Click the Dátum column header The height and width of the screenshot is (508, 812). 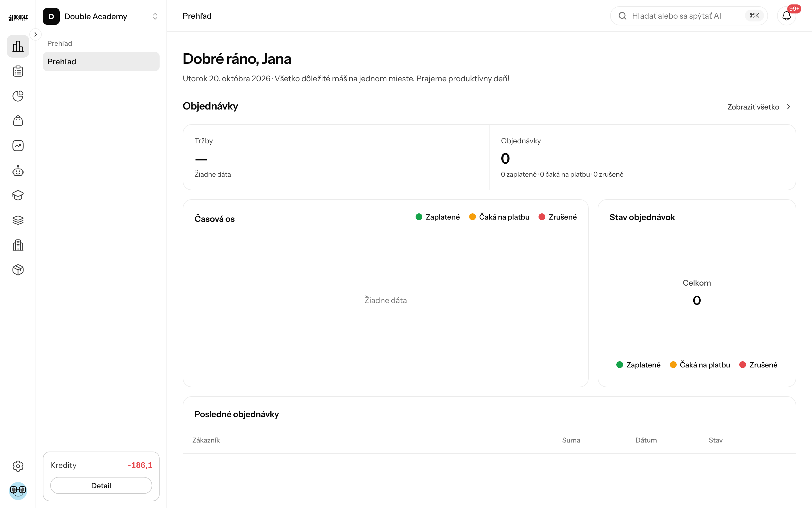point(646,440)
